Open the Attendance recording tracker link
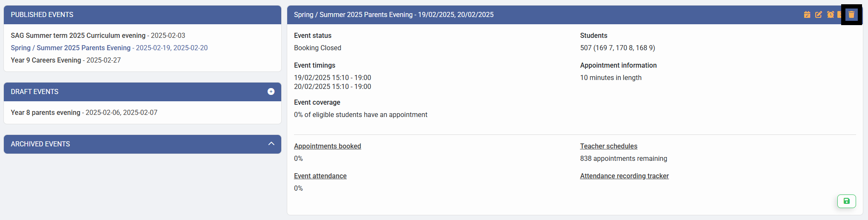The image size is (868, 220). (624, 176)
